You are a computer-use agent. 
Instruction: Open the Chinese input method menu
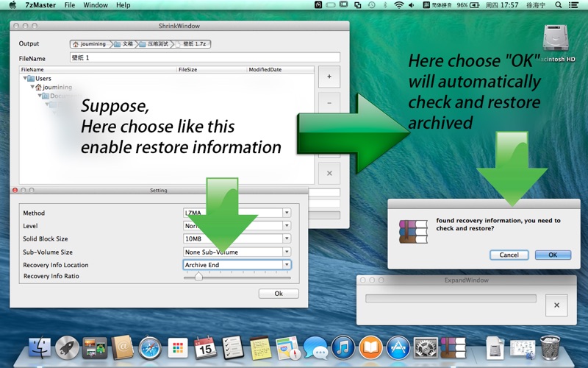tap(437, 5)
